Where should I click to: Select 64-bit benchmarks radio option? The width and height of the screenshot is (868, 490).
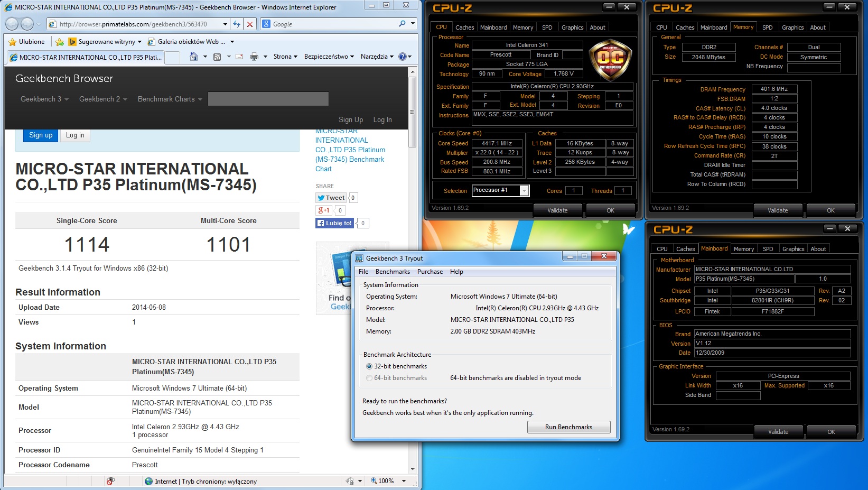click(x=369, y=378)
